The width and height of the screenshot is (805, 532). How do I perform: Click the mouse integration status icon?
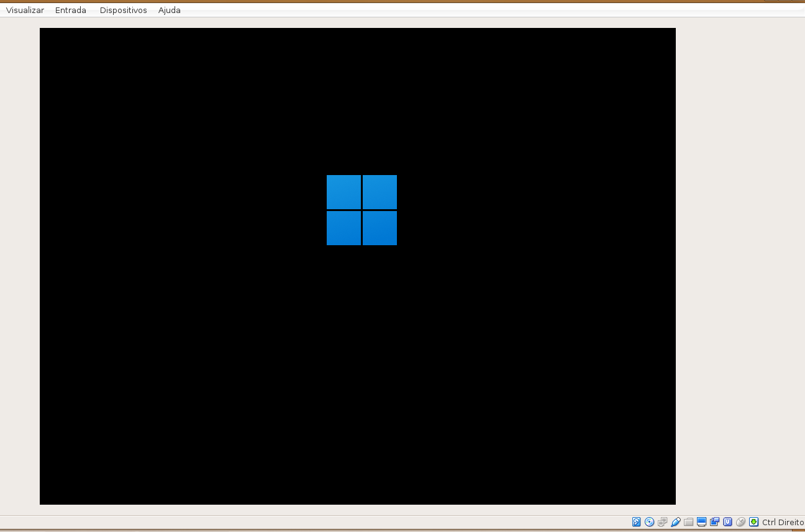[740, 522]
